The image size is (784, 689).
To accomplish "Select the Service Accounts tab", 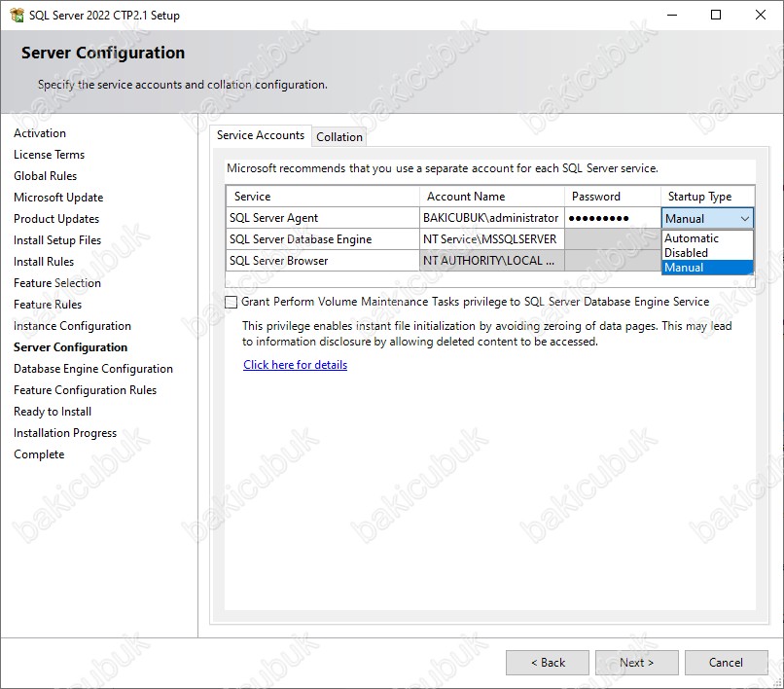I will (x=261, y=135).
